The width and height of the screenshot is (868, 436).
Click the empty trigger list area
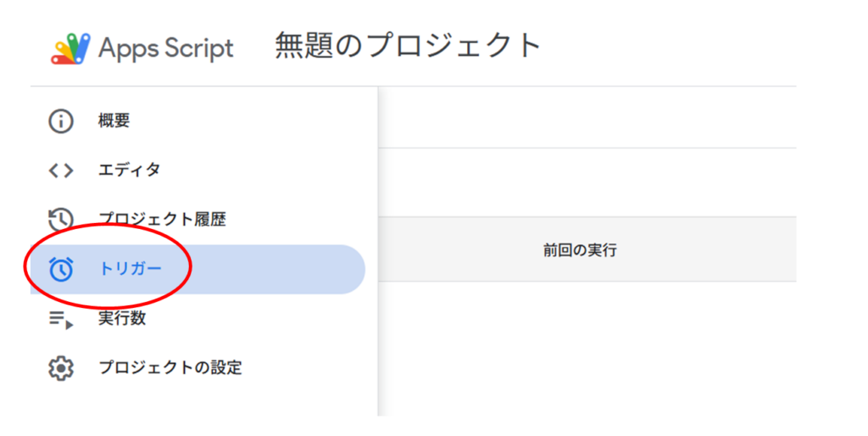pyautogui.click(x=587, y=348)
